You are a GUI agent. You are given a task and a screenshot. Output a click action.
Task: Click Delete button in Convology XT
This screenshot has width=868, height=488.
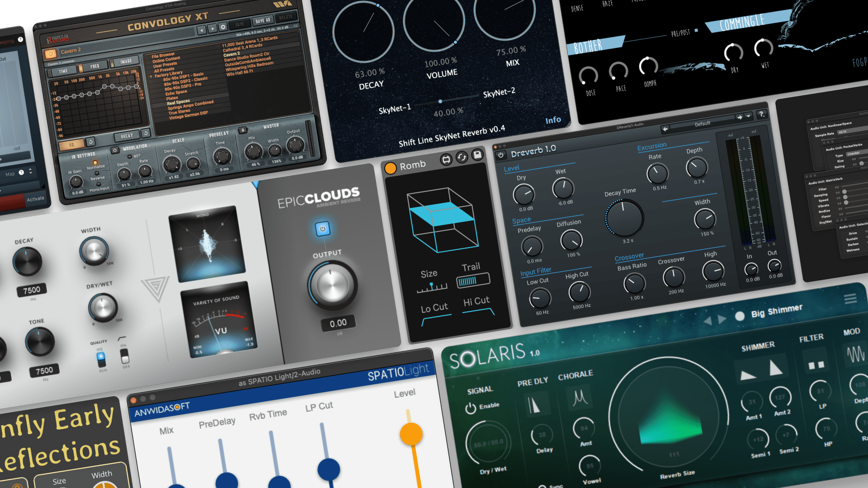click(286, 17)
